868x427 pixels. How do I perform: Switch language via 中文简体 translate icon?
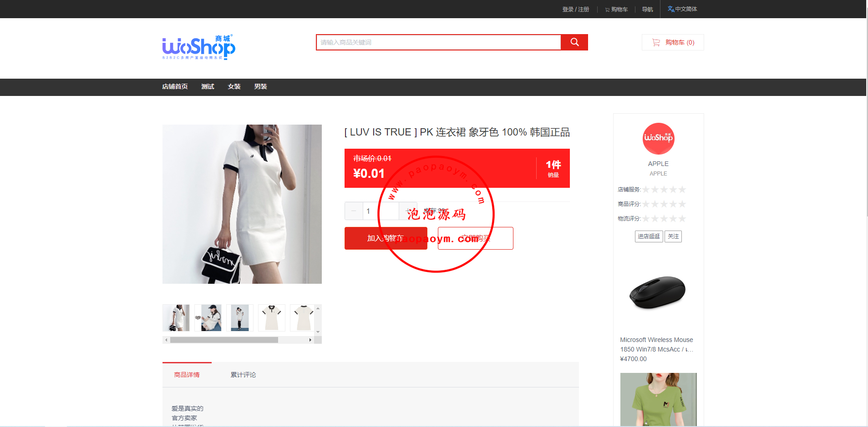click(671, 9)
